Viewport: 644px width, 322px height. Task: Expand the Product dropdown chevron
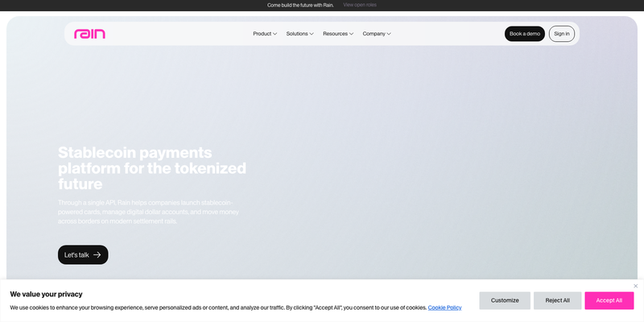275,34
